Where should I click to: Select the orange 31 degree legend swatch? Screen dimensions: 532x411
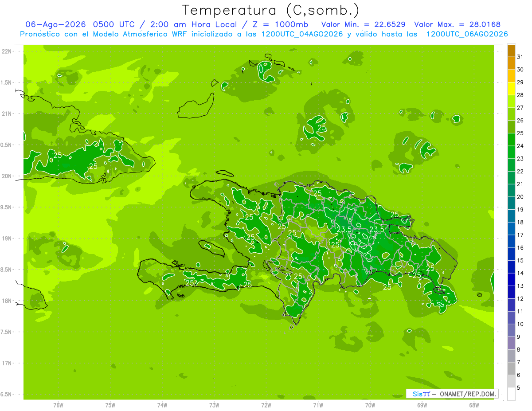tap(511, 51)
